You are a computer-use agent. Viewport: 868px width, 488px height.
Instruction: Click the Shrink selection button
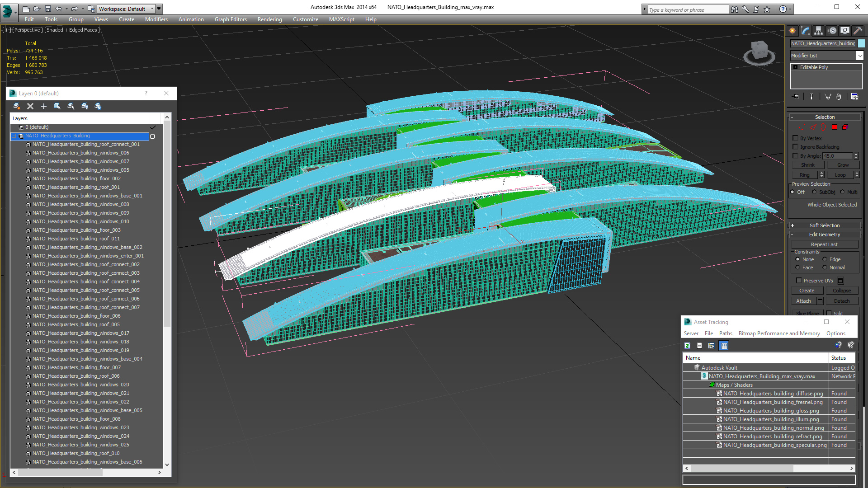(808, 165)
